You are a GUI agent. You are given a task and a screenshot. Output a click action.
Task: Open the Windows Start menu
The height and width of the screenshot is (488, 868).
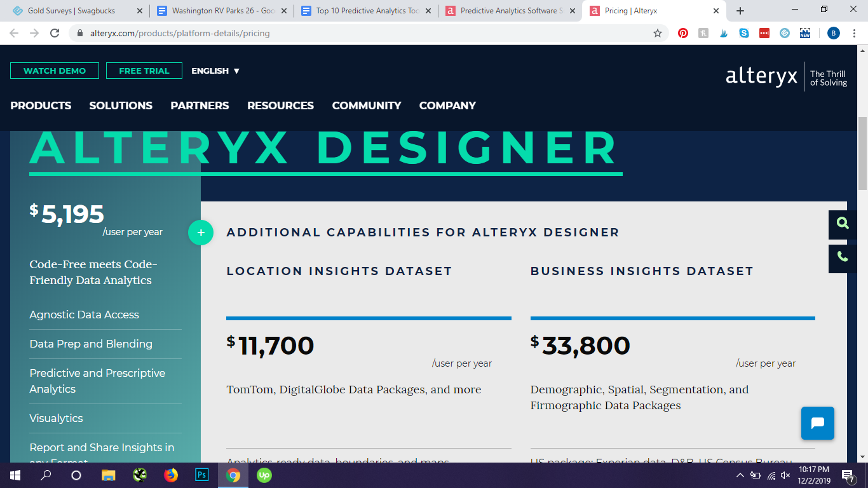click(x=15, y=475)
